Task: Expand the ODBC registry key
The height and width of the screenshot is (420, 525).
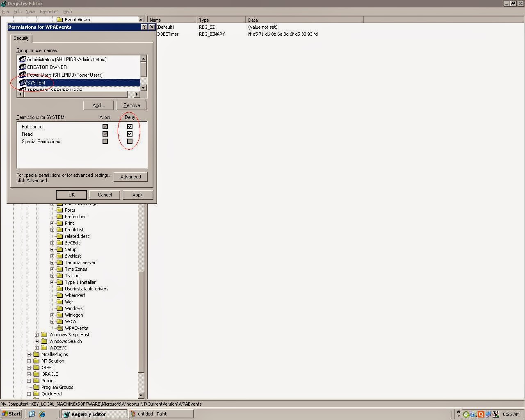Action: pyautogui.click(x=29, y=367)
